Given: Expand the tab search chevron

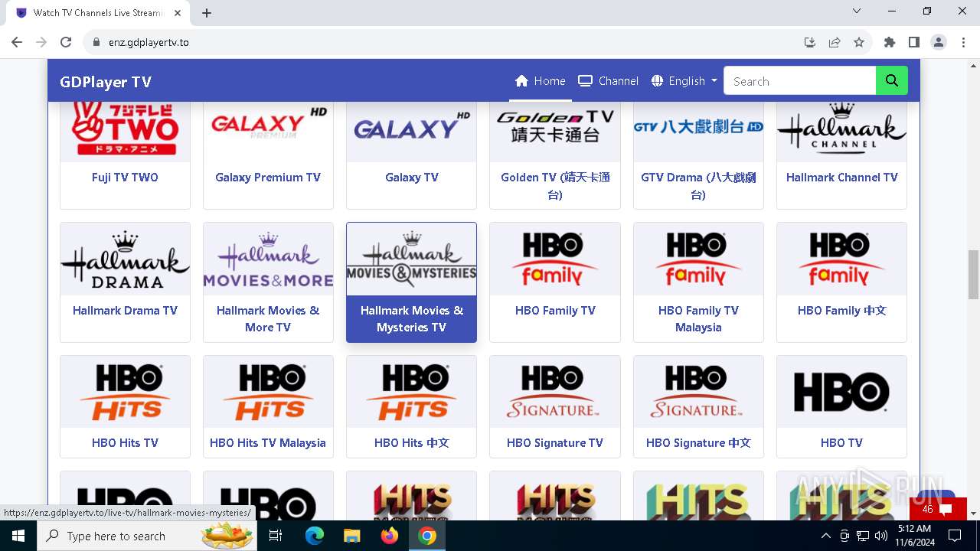Looking at the screenshot, I should click(857, 11).
